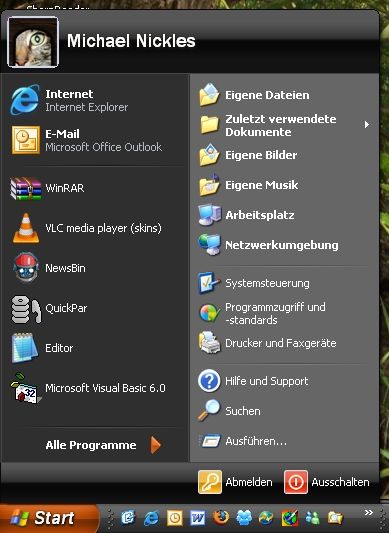The height and width of the screenshot is (533, 389).
Task: Click blue people icon in quick launch
Action: click(x=244, y=518)
